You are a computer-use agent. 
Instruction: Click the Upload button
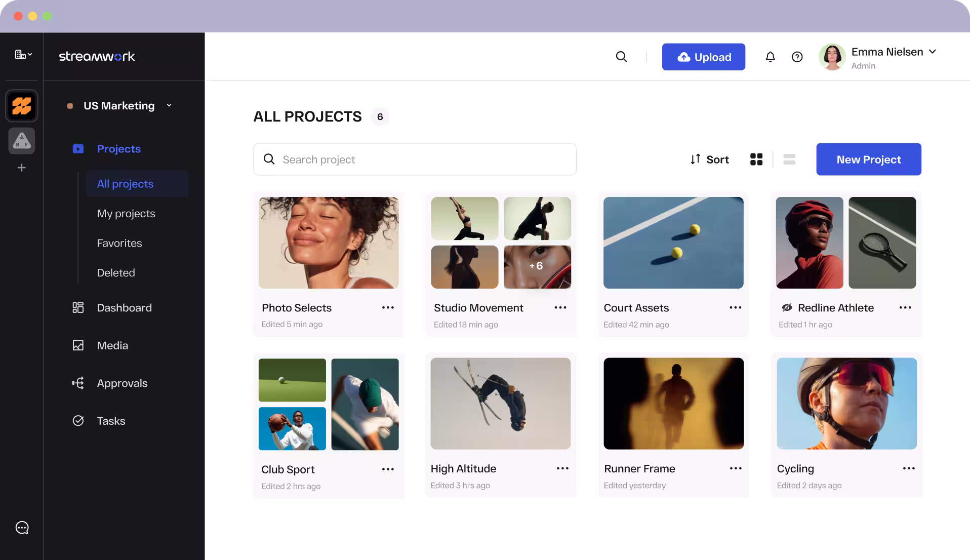click(x=704, y=57)
